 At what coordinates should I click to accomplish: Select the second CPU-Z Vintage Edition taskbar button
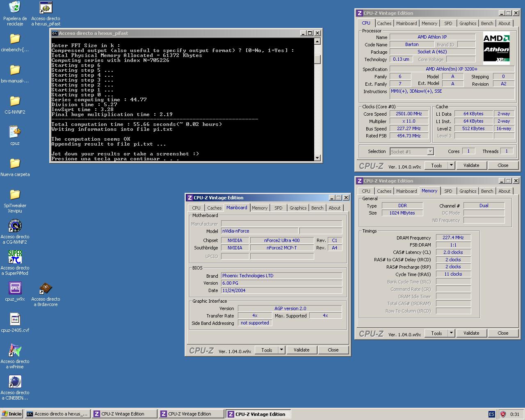point(192,414)
